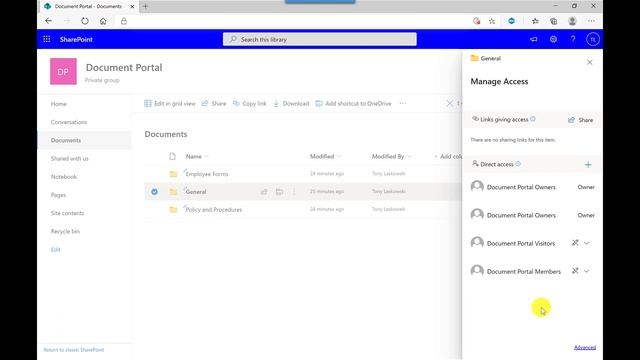The height and width of the screenshot is (360, 640).
Task: Click Edit link under site navigation
Action: [56, 249]
